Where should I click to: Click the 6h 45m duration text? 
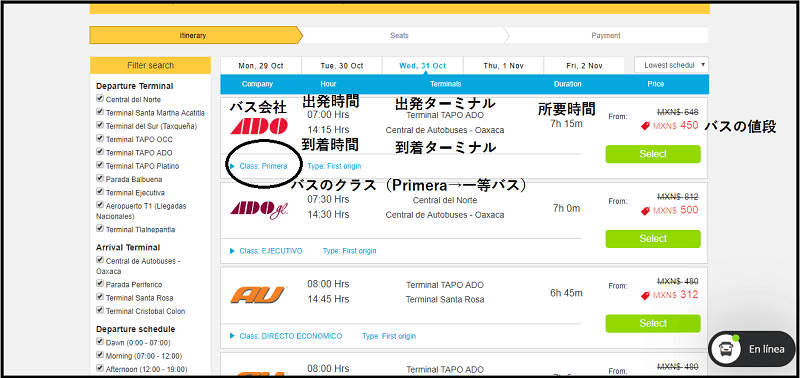[566, 293]
